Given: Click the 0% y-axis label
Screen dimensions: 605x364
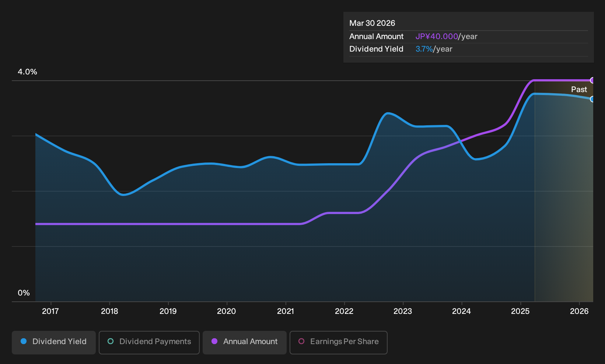Looking at the screenshot, I should [24, 293].
